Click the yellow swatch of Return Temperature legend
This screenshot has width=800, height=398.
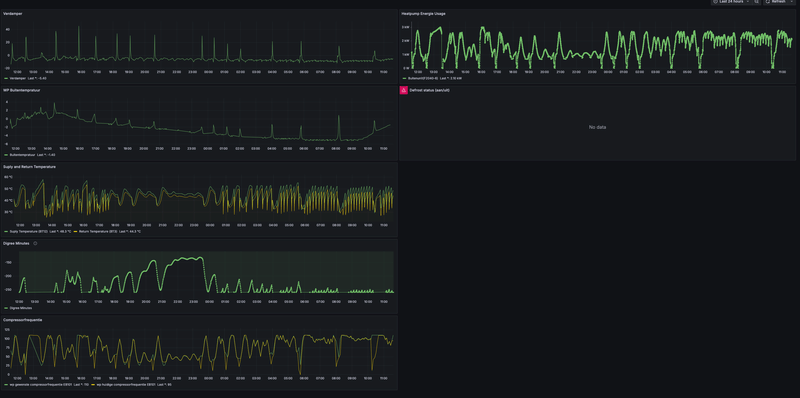pos(76,231)
